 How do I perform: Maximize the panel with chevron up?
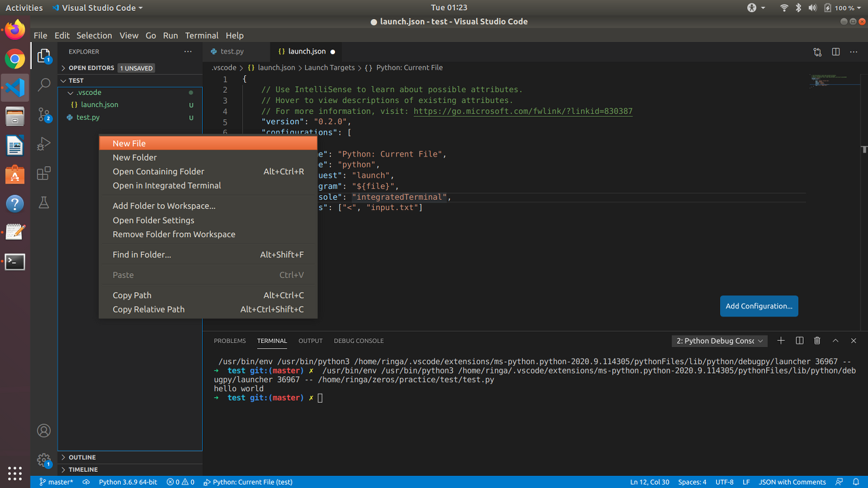pos(835,341)
